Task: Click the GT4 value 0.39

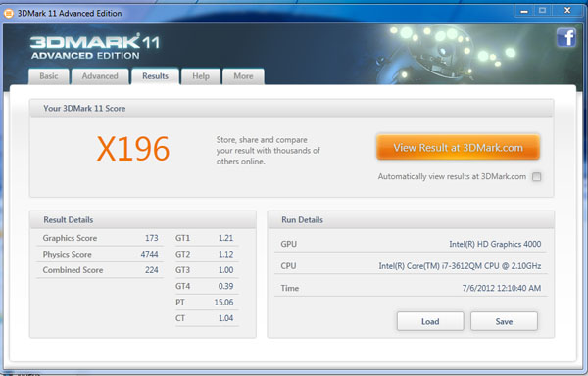Action: pos(225,287)
